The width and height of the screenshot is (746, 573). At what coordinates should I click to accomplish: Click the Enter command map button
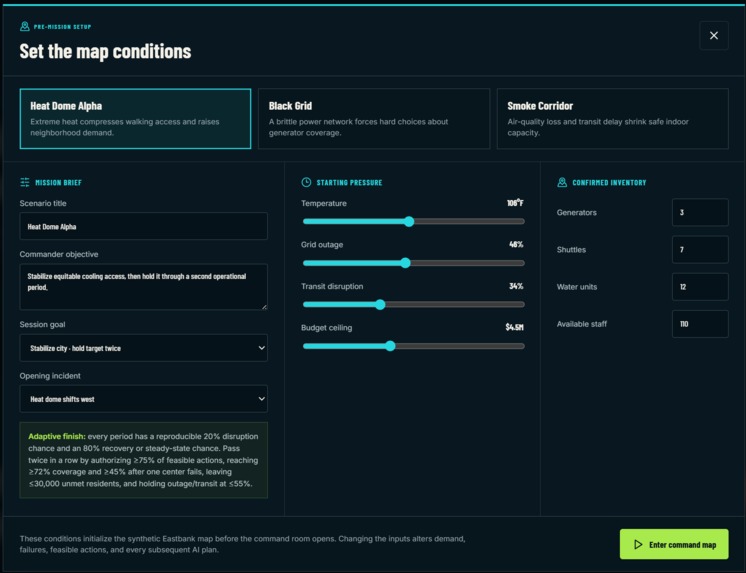(x=674, y=544)
